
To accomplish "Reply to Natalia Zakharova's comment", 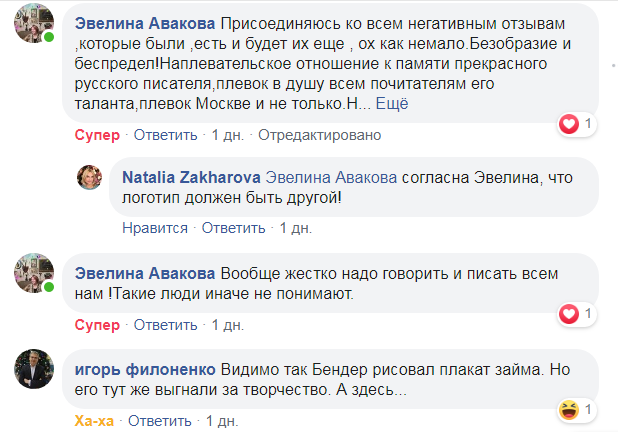I will [235, 227].
